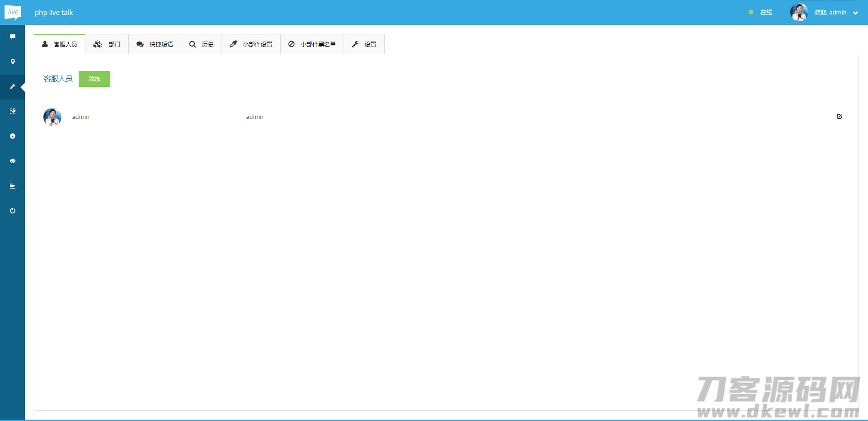Click the info circle sidebar icon
This screenshot has height=421, width=868.
pyautogui.click(x=13, y=136)
